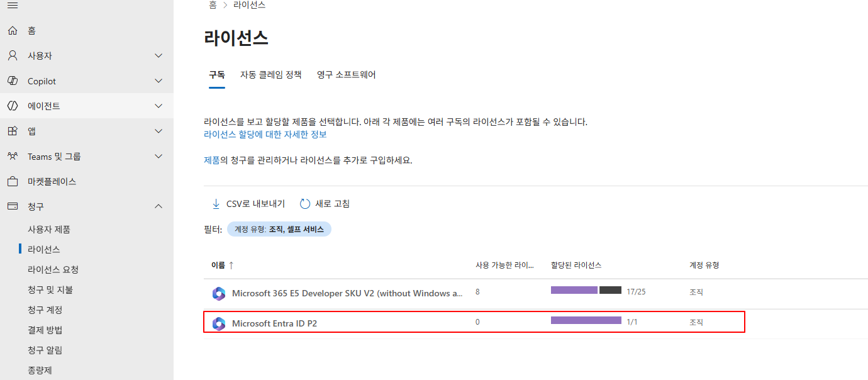Open 사용자 제품 in the sidebar
This screenshot has height=380, width=868.
(49, 230)
